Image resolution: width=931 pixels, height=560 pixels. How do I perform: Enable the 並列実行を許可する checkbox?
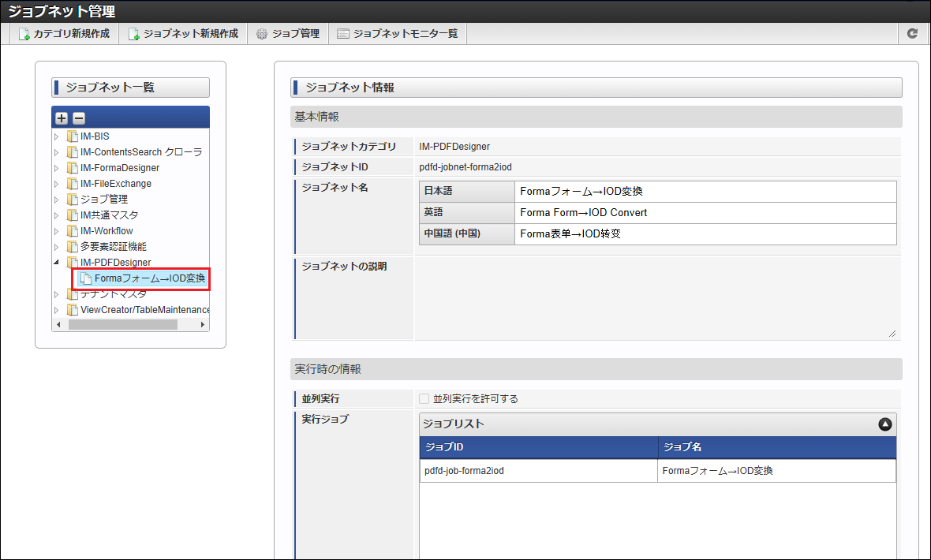[x=424, y=399]
